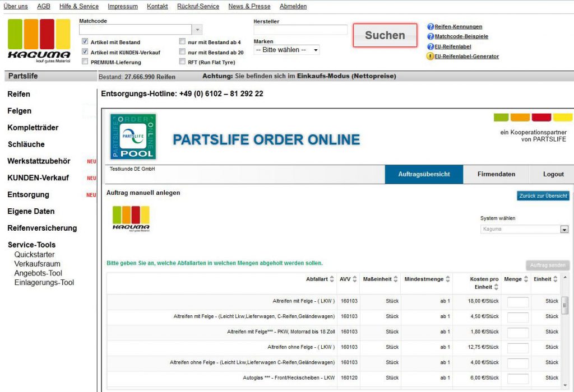Click the table's vertical scrollbar thumb
Screen dimensions: 574x392
tap(565, 306)
